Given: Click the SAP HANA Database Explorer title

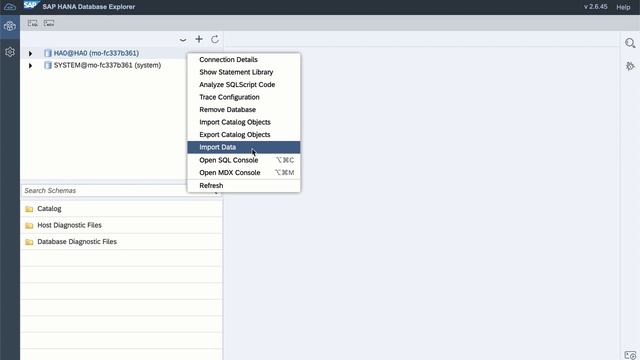Looking at the screenshot, I should [89, 7].
